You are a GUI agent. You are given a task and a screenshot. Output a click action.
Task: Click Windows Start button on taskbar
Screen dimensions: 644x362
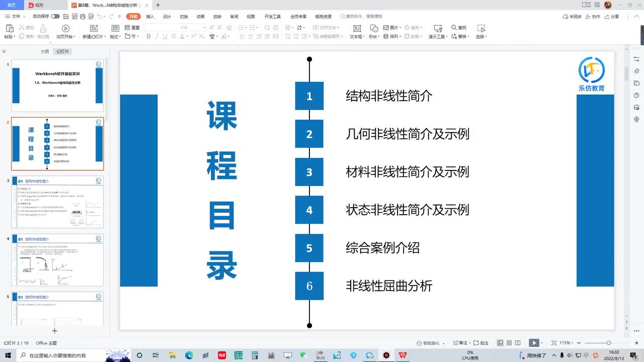pyautogui.click(x=9, y=355)
